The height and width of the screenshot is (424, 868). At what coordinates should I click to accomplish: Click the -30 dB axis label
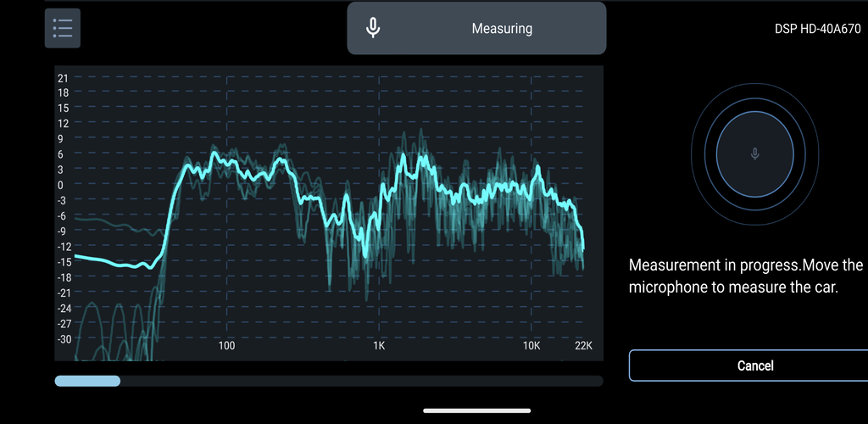click(64, 339)
